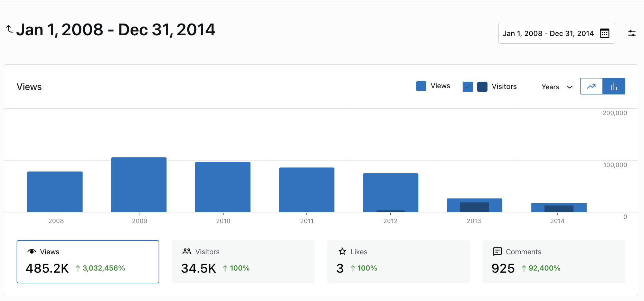Click the 2010 views bar
Screen dimensions: 644x301
tap(223, 187)
